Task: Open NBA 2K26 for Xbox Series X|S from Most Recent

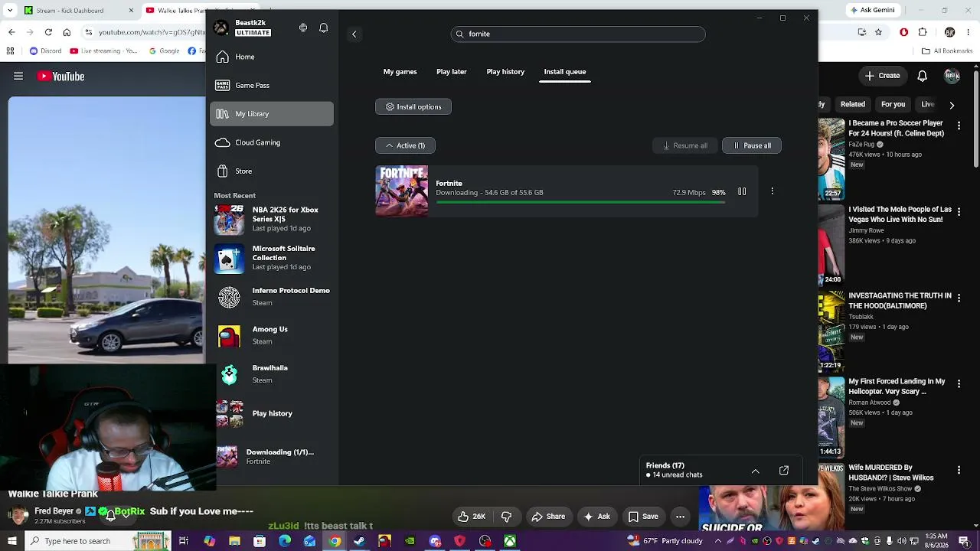Action: 272,219
